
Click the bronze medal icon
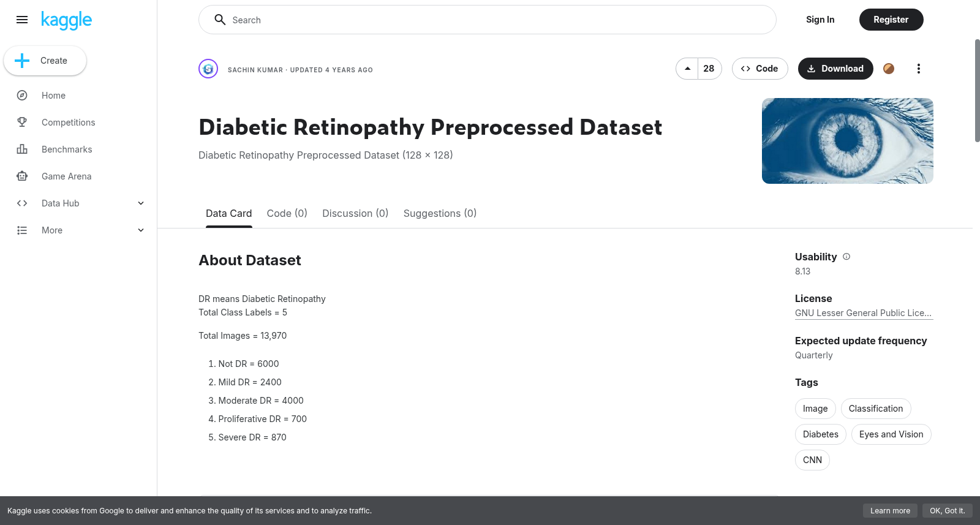tap(889, 69)
